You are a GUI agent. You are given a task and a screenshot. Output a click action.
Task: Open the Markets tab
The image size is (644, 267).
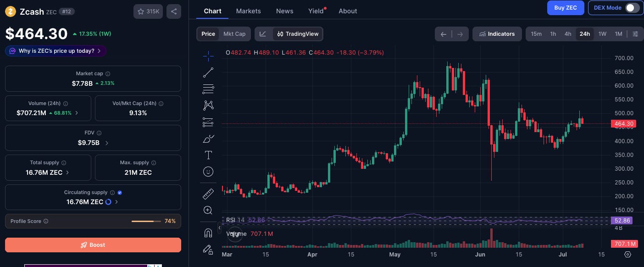tap(249, 11)
